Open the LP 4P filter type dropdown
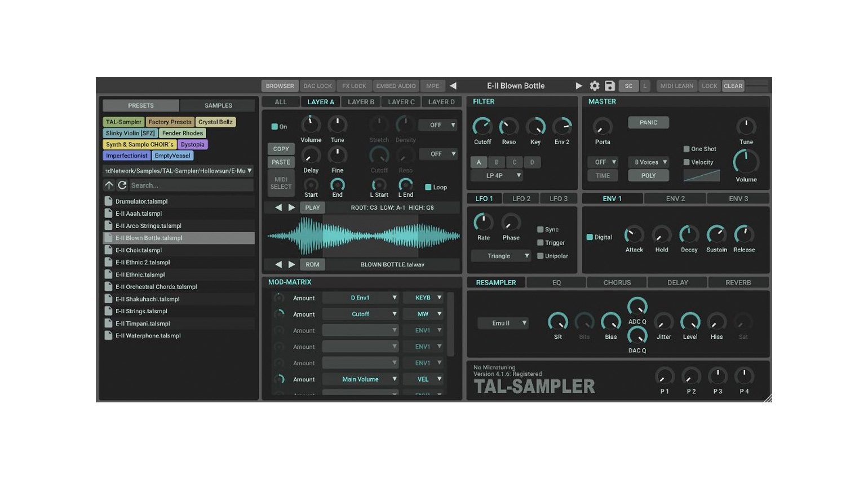The width and height of the screenshot is (868, 479). pyautogui.click(x=497, y=175)
